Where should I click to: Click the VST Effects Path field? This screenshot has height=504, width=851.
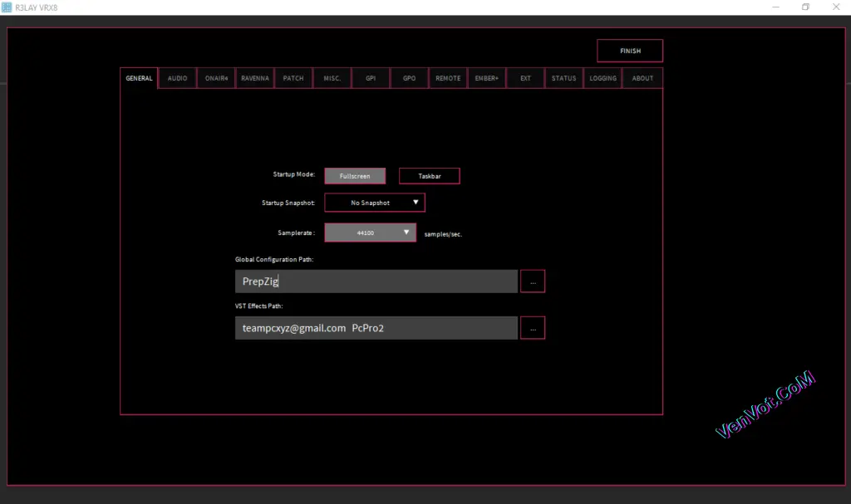376,328
